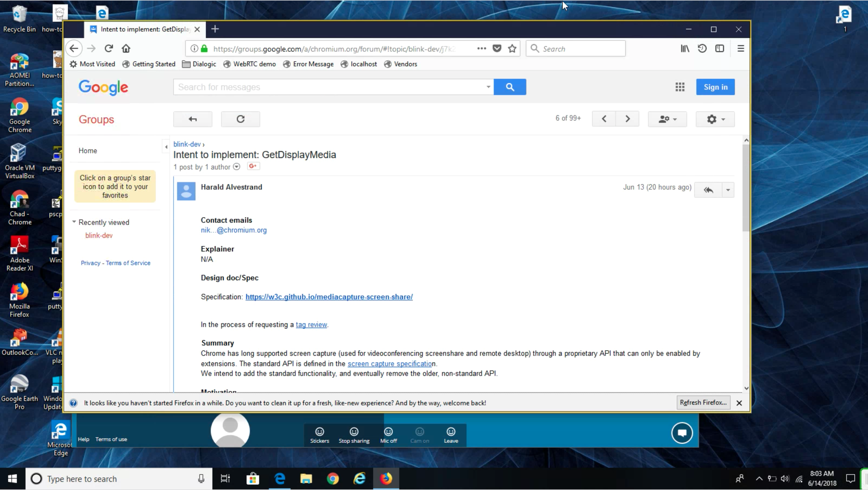
Task: Select the blink-dev breadcrumb link
Action: point(187,144)
